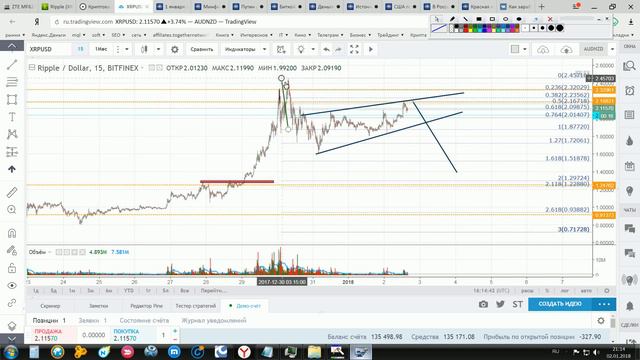
Task: Collapse the Ripple / Dollar legend toggle
Action: (x=32, y=67)
